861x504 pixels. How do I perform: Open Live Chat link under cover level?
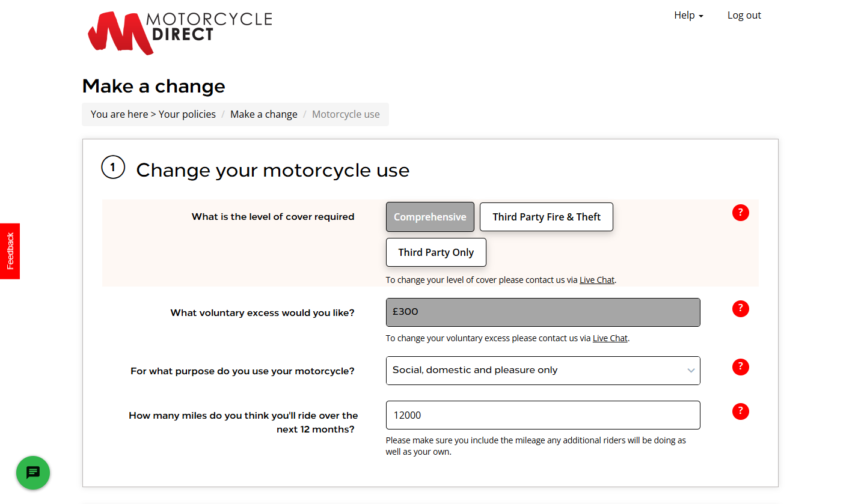(596, 280)
